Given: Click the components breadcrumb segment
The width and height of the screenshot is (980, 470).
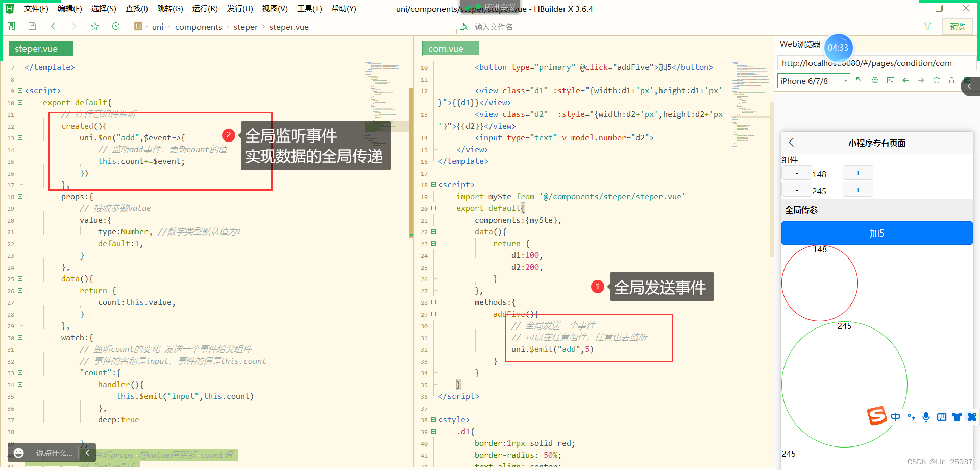Looking at the screenshot, I should [x=198, y=27].
